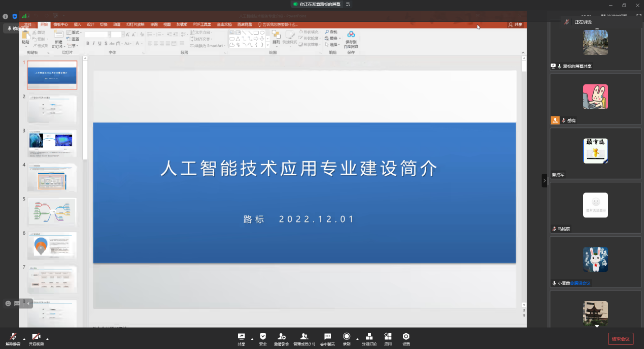Open the 应用 apps icon
Image resolution: width=644 pixels, height=349 pixels.
click(x=388, y=338)
